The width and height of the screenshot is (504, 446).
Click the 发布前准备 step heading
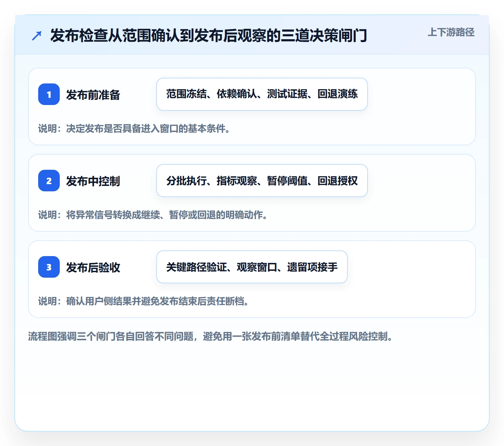point(93,95)
